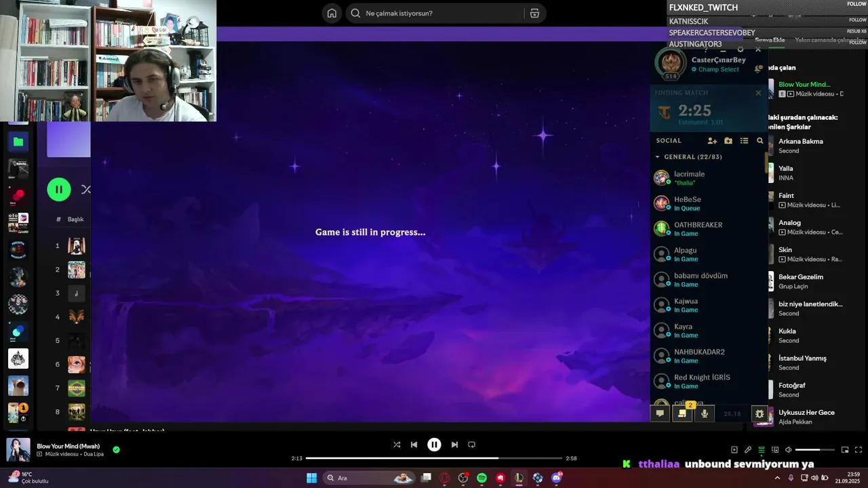Switch to the 'Sıraya Ekle' queue tab
Screen dimensions: 868x488
(x=770, y=40)
